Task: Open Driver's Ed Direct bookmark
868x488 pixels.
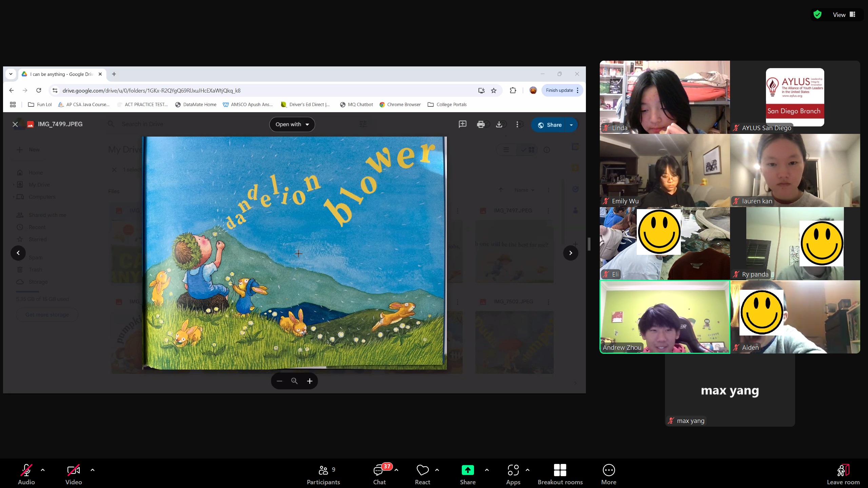Action: click(305, 105)
